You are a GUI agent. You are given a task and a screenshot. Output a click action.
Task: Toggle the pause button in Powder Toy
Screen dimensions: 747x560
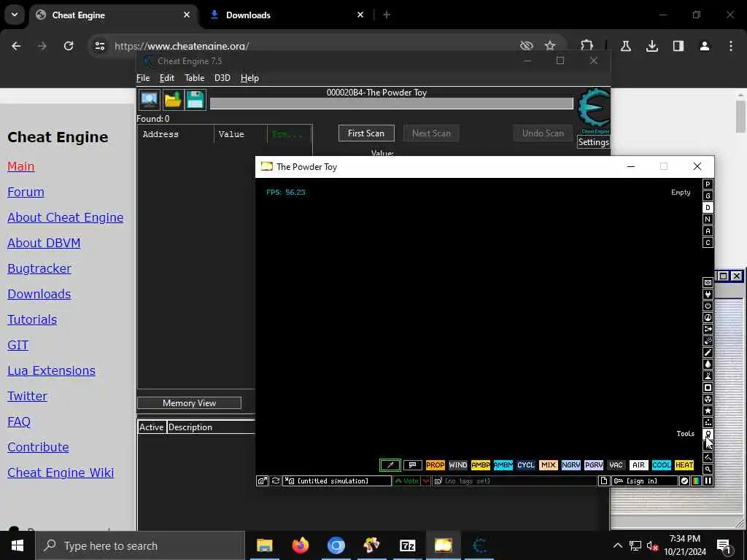(x=708, y=481)
